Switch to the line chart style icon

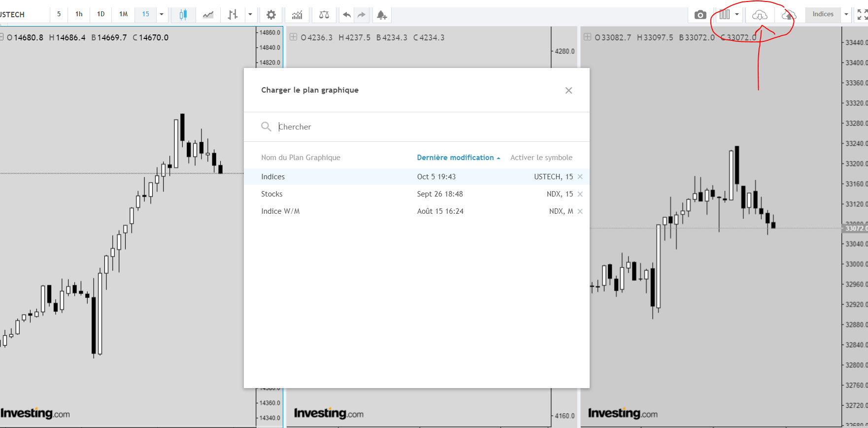208,15
